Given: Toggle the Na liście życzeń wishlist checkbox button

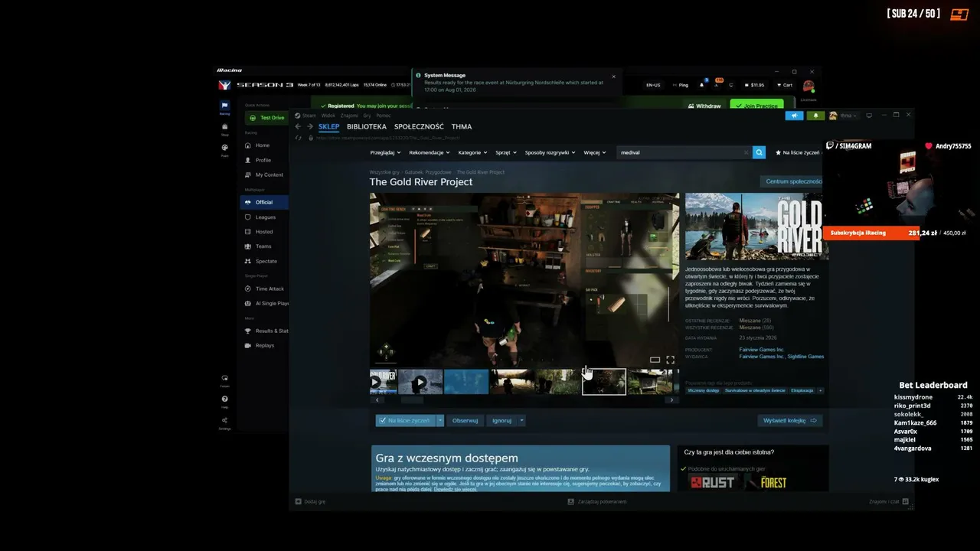Looking at the screenshot, I should pos(406,420).
